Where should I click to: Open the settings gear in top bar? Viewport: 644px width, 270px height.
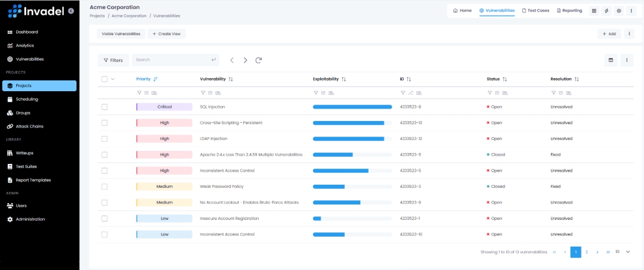pyautogui.click(x=619, y=11)
